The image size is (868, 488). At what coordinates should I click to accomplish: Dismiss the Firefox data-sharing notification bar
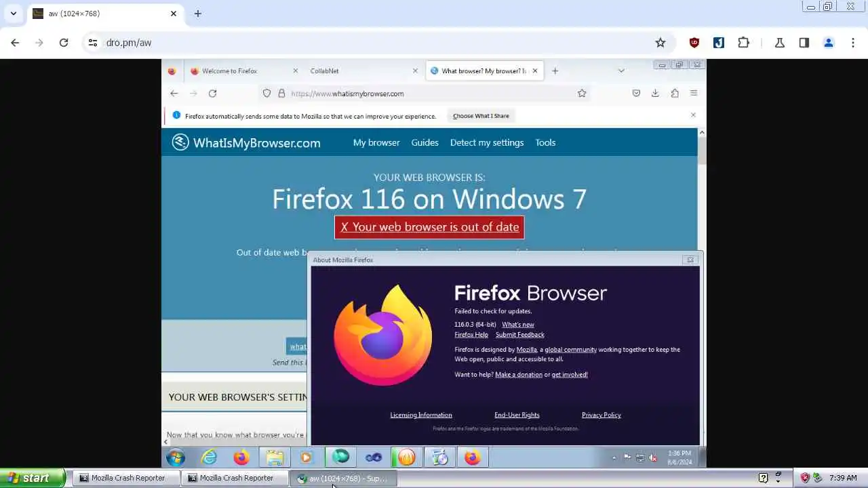pos(693,115)
